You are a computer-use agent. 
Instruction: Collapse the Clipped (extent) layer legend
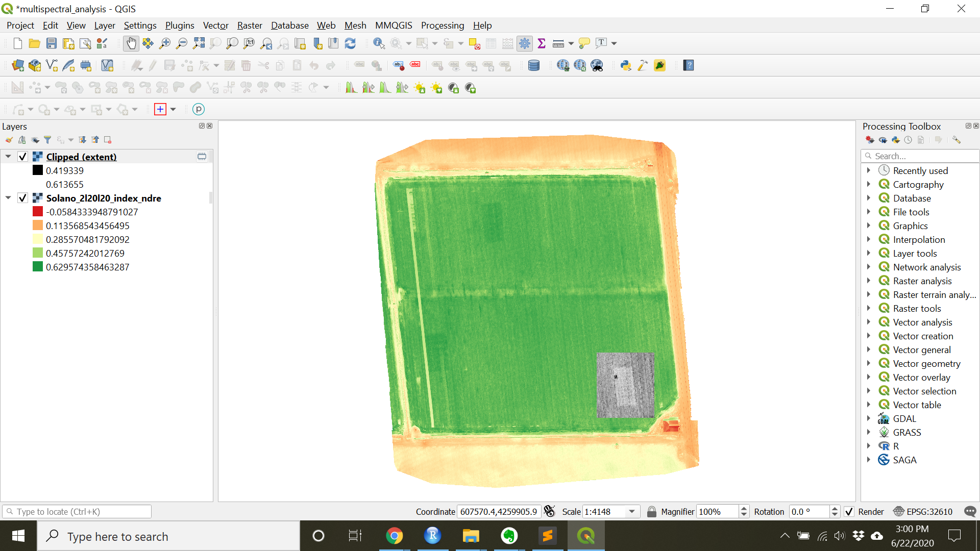(x=8, y=157)
